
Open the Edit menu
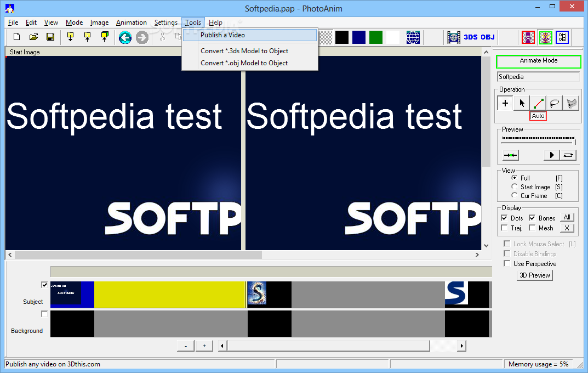pyautogui.click(x=31, y=22)
